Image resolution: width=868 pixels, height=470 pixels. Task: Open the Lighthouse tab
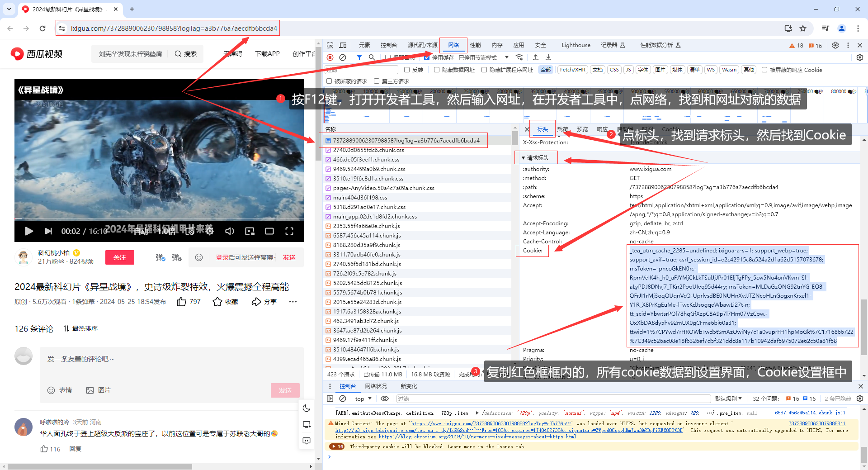click(576, 45)
